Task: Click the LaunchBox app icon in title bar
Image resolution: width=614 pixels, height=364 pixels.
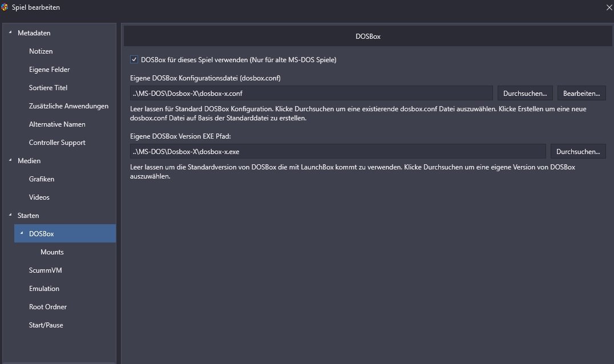Action: tap(5, 7)
